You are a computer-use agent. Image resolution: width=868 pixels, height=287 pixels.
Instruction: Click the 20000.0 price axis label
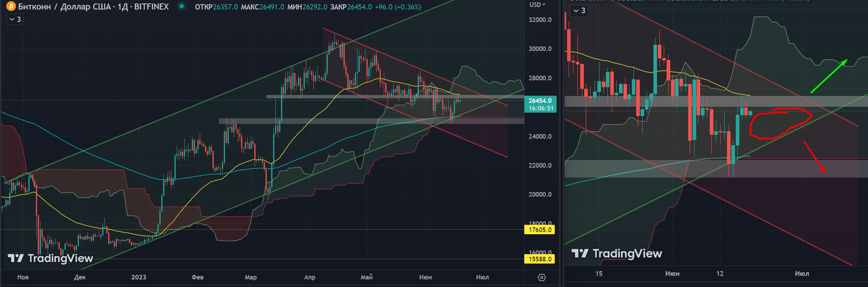pos(540,195)
